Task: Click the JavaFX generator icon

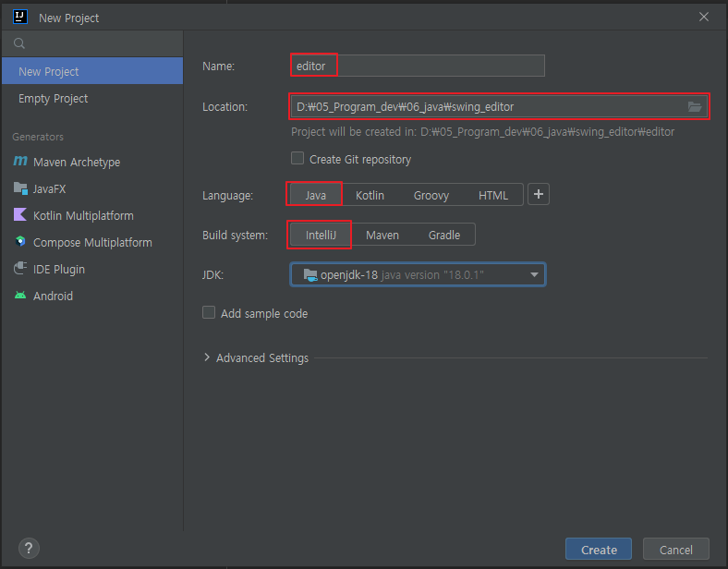Action: [x=20, y=188]
